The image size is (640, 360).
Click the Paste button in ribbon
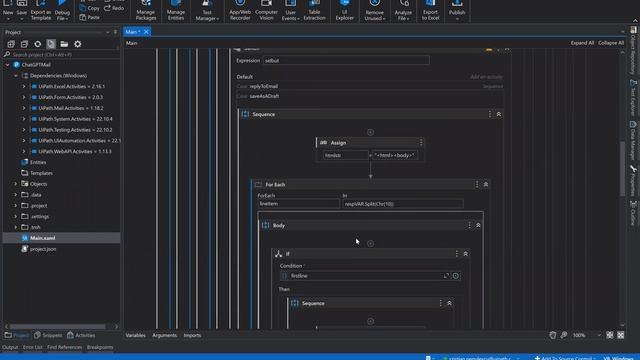pyautogui.click(x=89, y=18)
